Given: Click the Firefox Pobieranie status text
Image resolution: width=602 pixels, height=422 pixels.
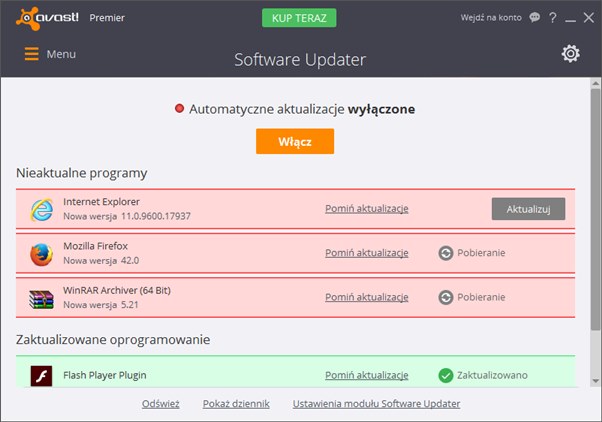Looking at the screenshot, I should pyautogui.click(x=481, y=253).
